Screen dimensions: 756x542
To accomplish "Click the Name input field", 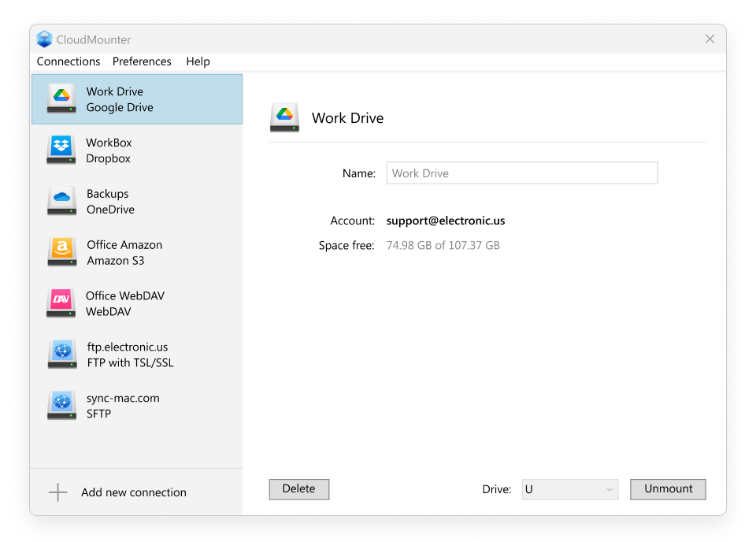I will click(x=521, y=173).
